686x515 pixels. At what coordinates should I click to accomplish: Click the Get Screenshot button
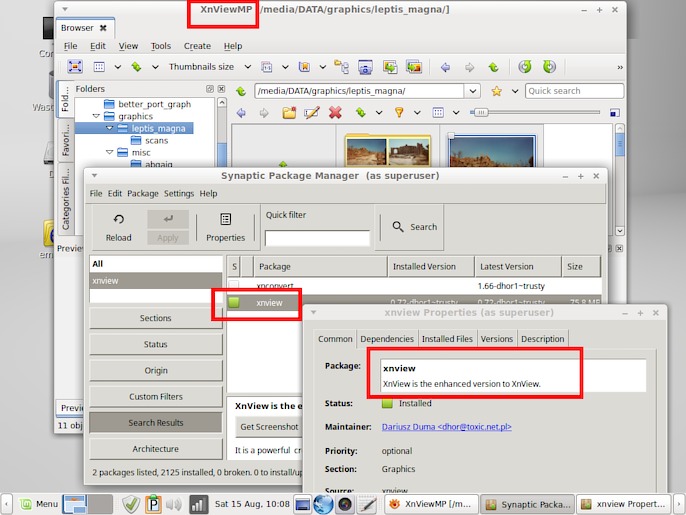click(x=269, y=427)
